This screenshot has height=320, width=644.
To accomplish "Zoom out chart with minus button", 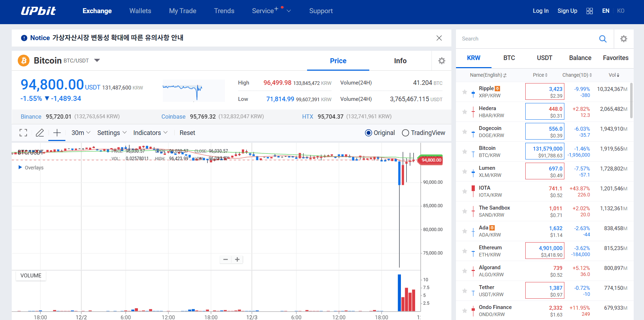I will pyautogui.click(x=225, y=260).
